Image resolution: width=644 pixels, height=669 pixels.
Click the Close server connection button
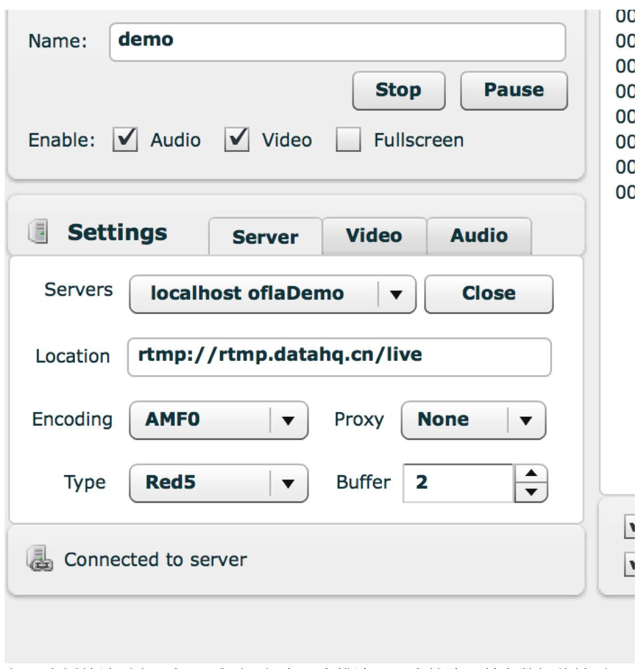point(489,295)
